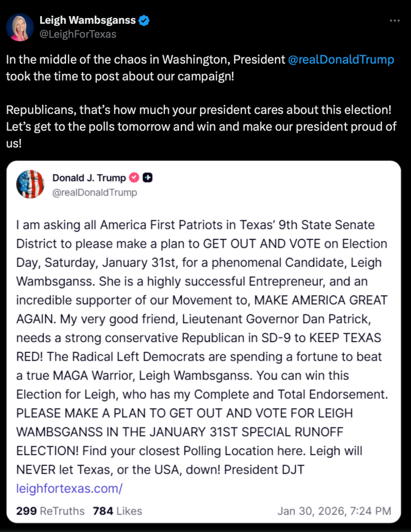Click the tweet's opening line about chaos in Washington
The width and height of the screenshot is (411, 532).
tap(146, 60)
